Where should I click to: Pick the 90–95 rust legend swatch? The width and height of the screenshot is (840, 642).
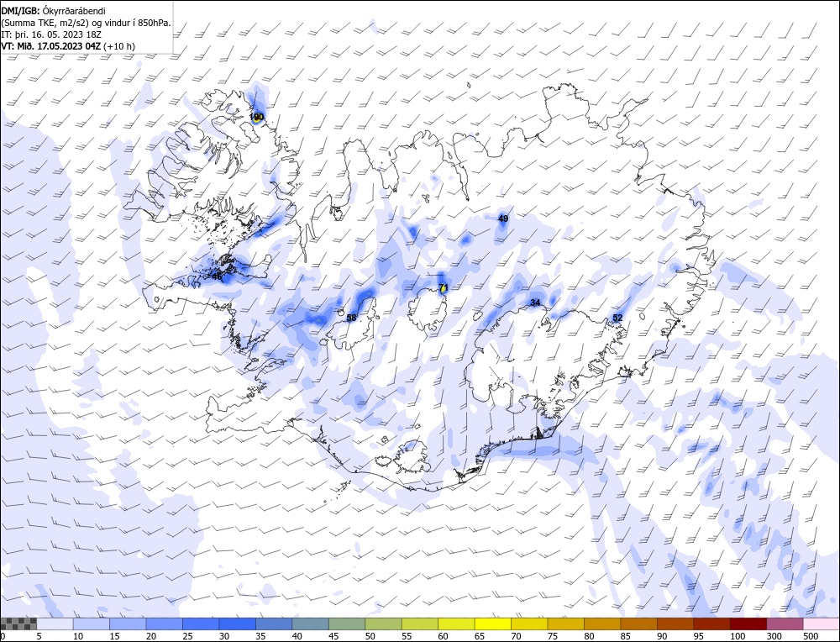coord(675,624)
